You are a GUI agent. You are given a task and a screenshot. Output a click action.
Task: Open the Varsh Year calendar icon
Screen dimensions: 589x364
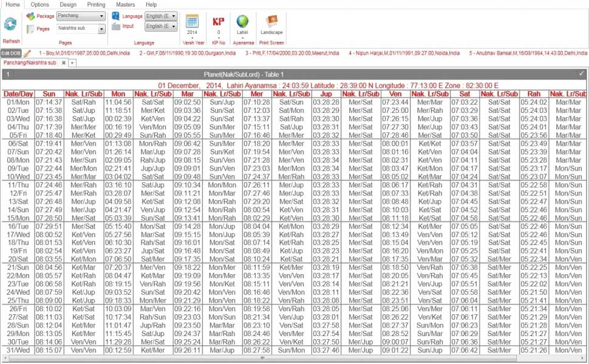tap(192, 21)
